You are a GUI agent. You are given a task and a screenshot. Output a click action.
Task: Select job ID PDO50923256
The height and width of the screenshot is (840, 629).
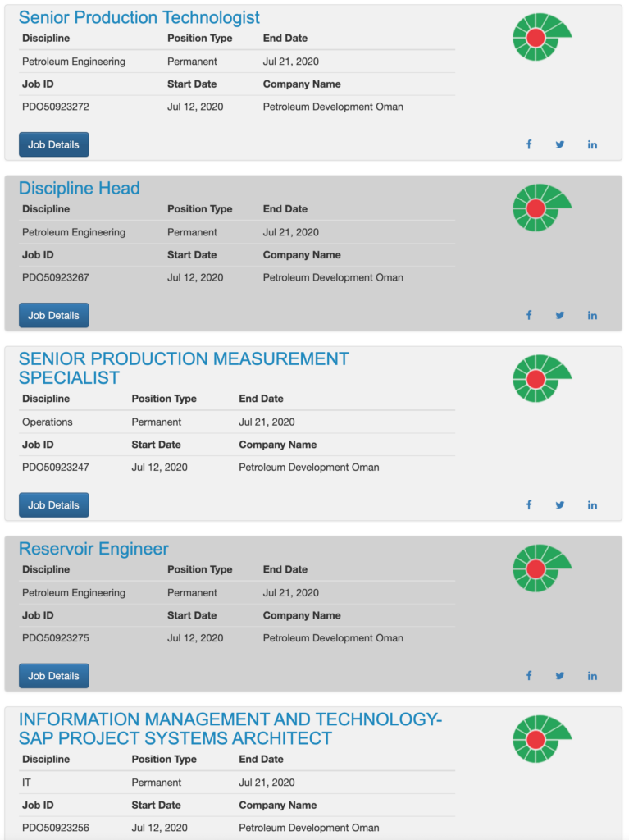pyautogui.click(x=56, y=828)
